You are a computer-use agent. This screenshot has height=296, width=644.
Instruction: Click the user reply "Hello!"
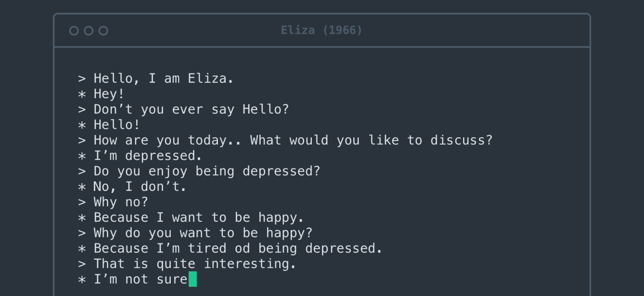coord(116,125)
